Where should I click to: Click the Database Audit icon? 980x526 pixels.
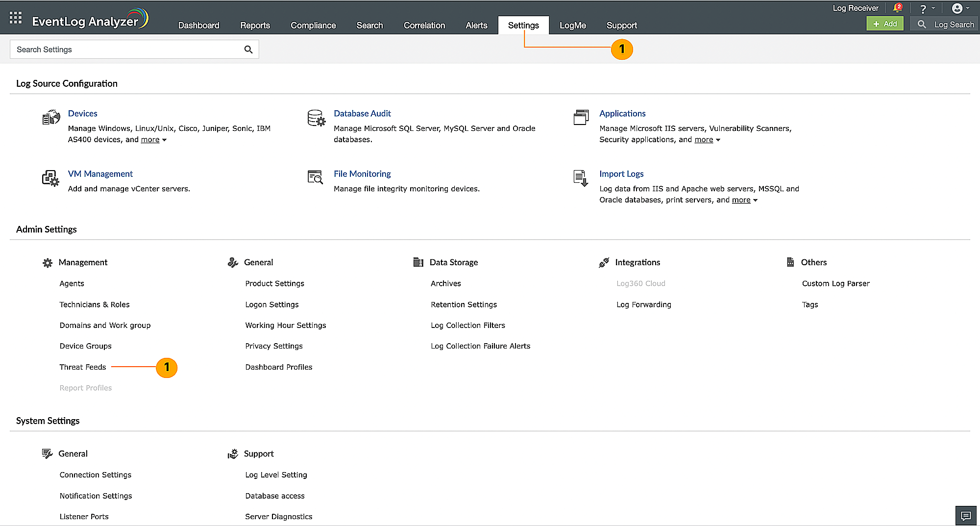316,118
